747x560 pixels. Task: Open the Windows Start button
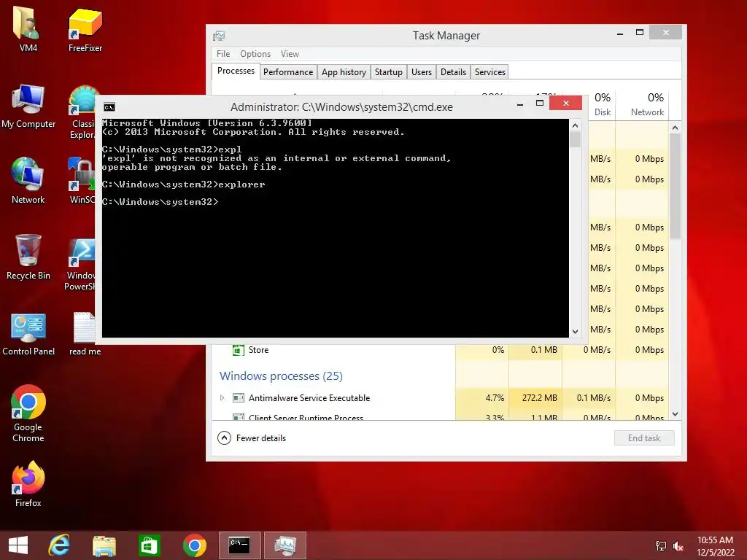click(x=18, y=545)
